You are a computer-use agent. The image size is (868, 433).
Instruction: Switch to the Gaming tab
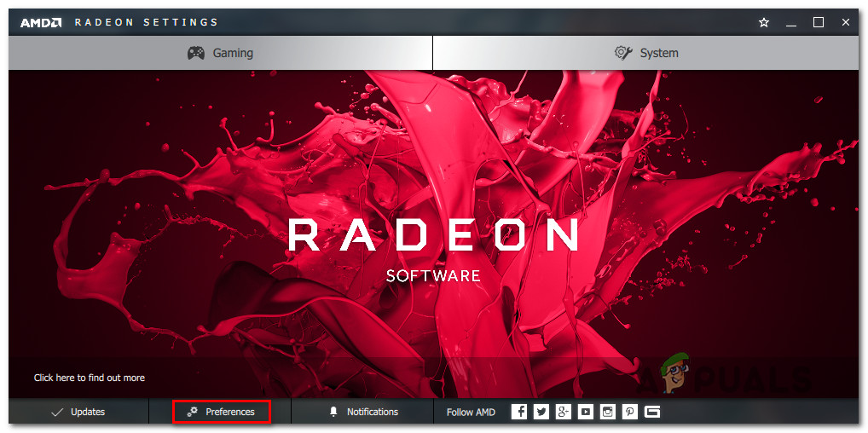pyautogui.click(x=220, y=53)
